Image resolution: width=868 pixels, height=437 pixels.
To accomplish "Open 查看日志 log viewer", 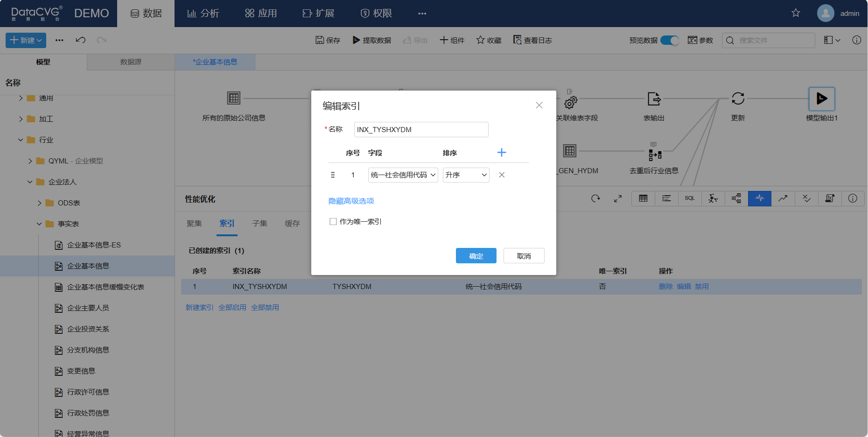I will pos(532,40).
